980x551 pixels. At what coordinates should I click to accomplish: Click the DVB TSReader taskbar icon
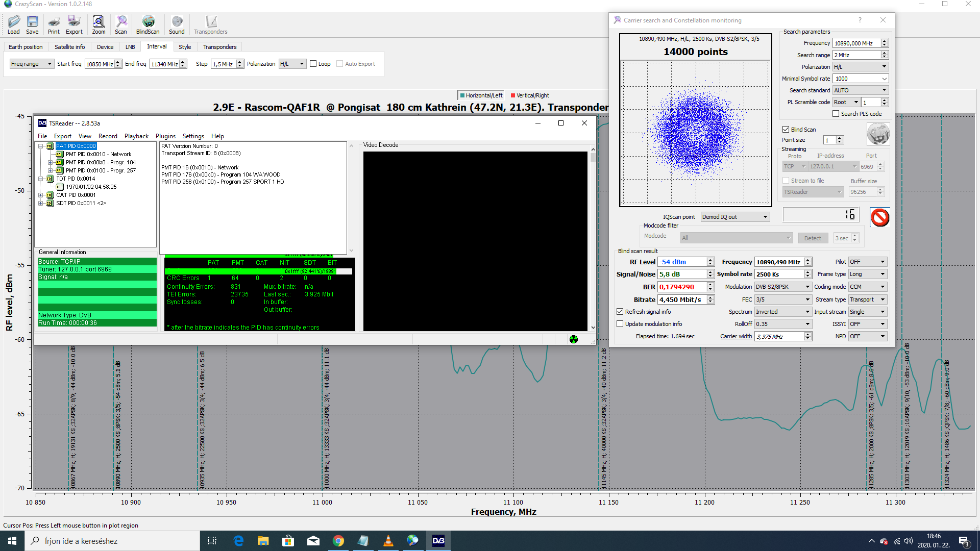438,541
